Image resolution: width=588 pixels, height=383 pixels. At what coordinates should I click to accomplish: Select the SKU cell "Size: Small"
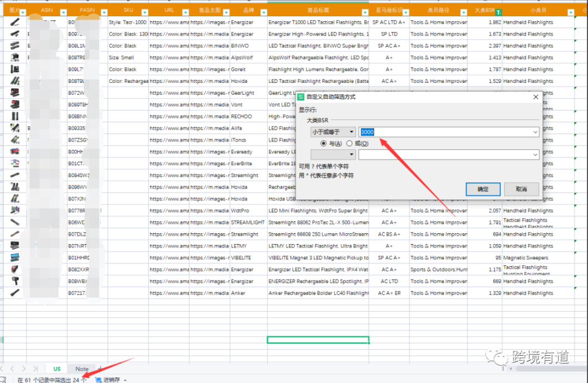(x=128, y=57)
